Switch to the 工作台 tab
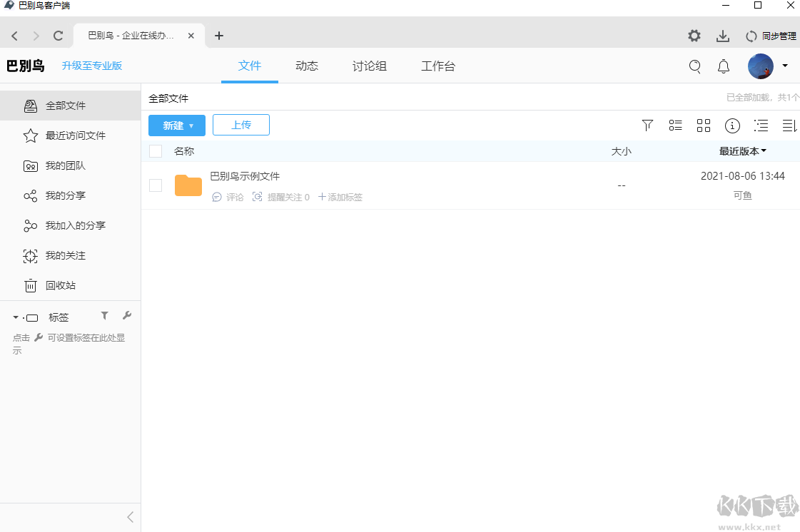Viewport: 800px width, 532px height. point(438,66)
